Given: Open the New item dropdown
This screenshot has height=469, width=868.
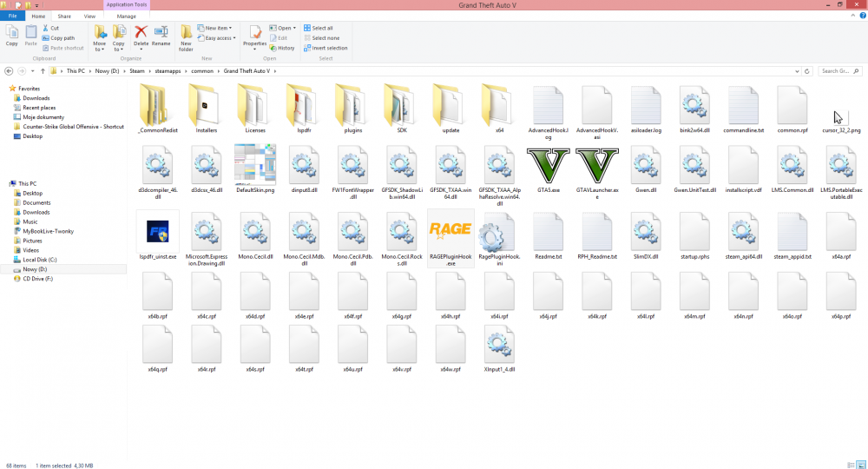Looking at the screenshot, I should 214,28.
